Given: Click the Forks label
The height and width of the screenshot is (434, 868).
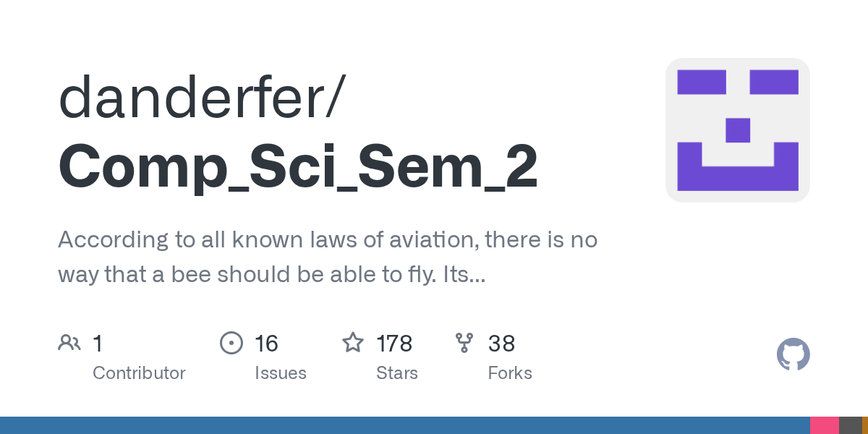Looking at the screenshot, I should pyautogui.click(x=510, y=373).
